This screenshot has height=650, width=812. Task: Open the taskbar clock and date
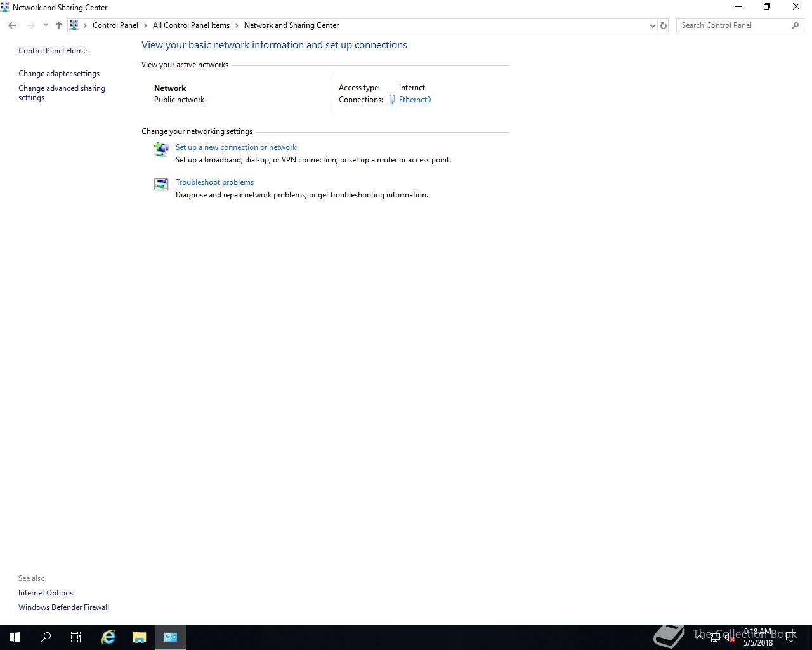tap(758, 637)
